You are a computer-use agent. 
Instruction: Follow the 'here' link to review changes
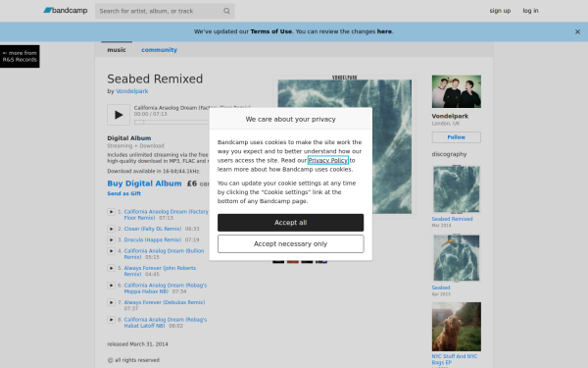(384, 31)
